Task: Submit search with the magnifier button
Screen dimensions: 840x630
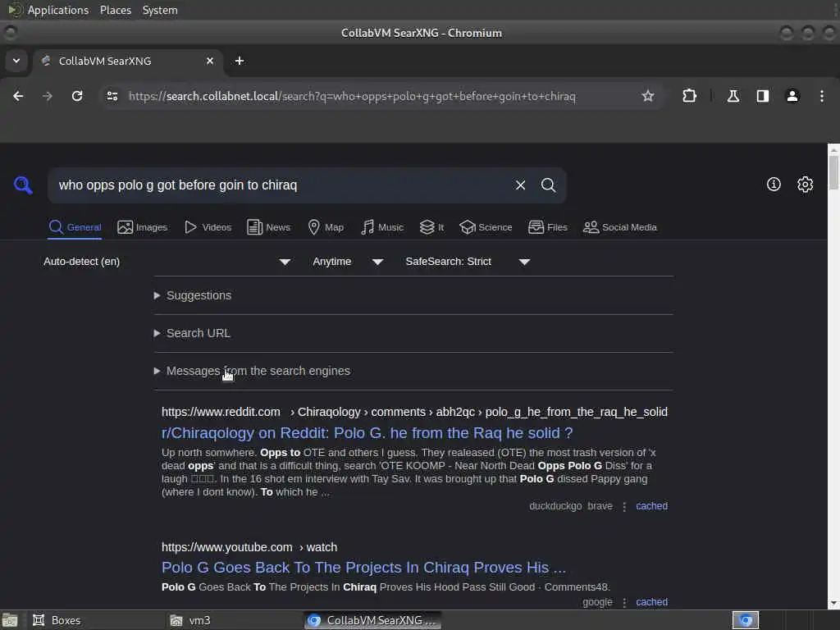Action: pos(548,185)
